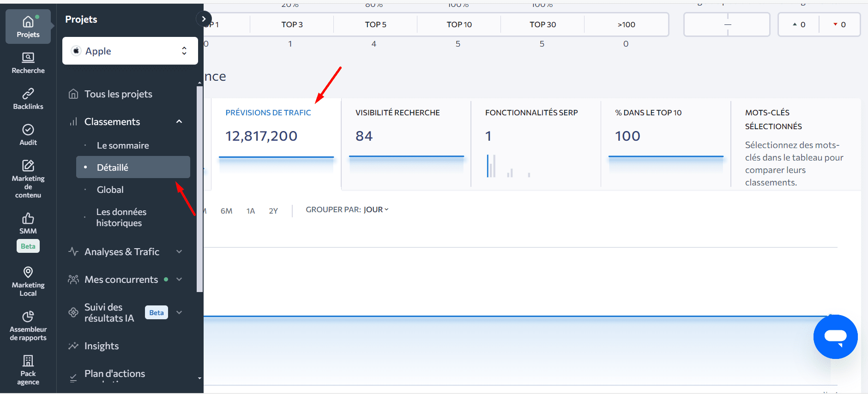Filter by the >100 column
868x394 pixels.
[x=626, y=24]
